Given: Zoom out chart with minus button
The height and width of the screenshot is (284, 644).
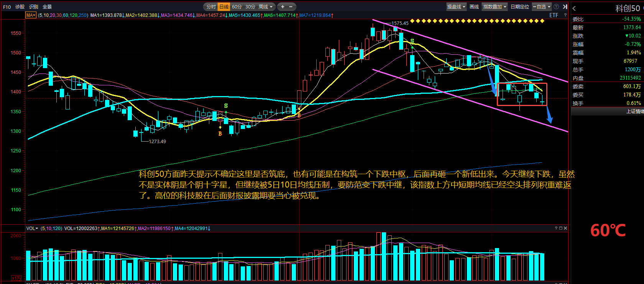Looking at the screenshot, I should (x=291, y=7).
